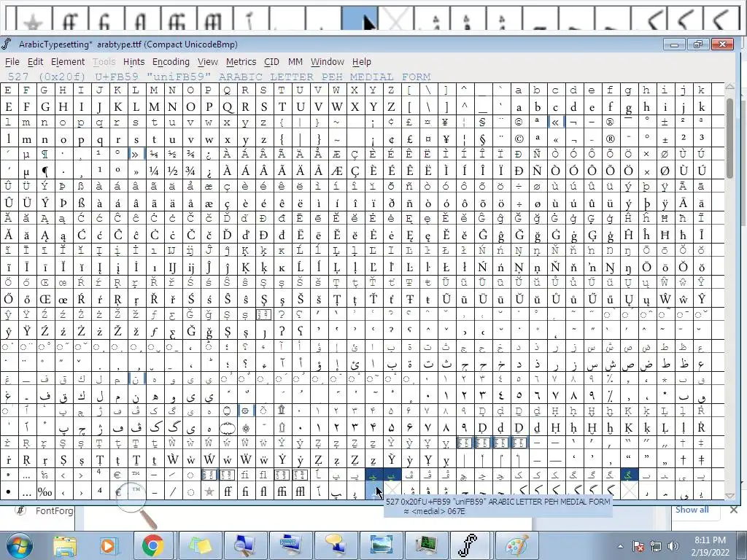Select the section sign § glyph cell

pos(483,139)
